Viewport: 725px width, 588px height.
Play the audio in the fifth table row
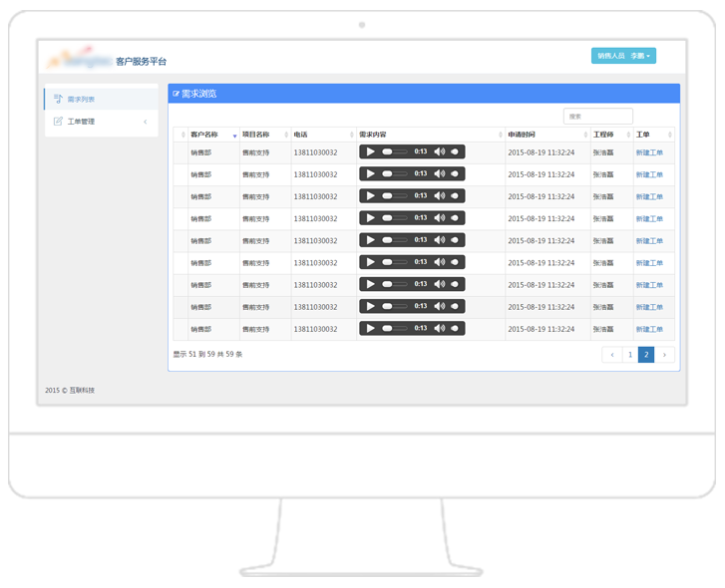coord(370,240)
